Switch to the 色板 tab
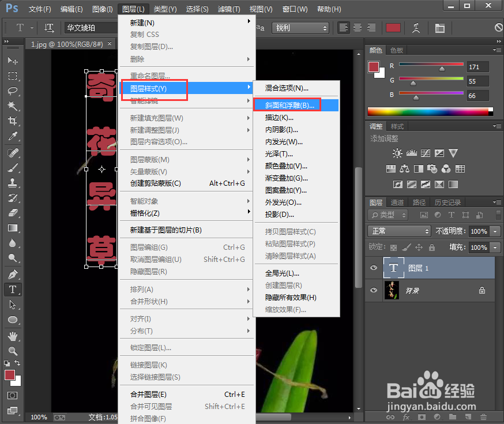 click(x=397, y=50)
